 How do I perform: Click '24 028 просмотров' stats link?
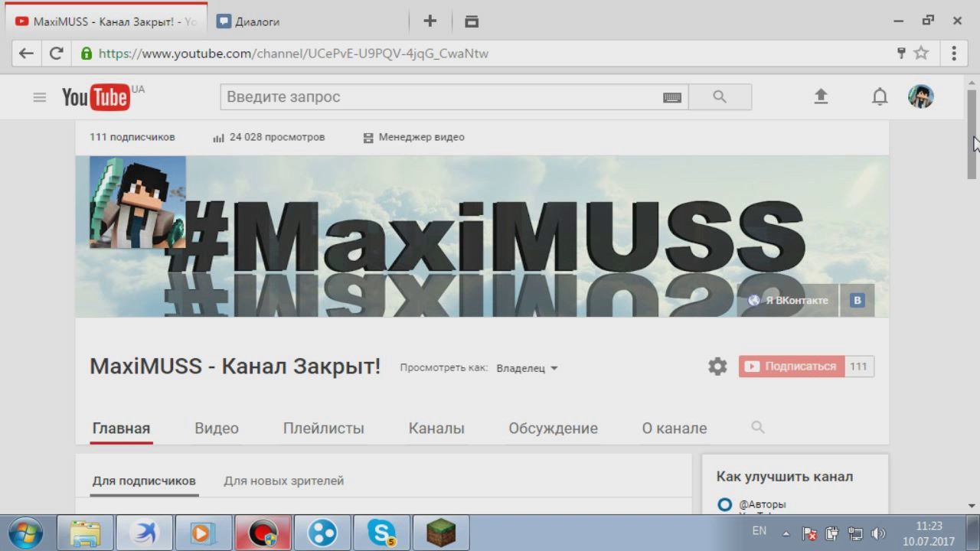pos(269,138)
